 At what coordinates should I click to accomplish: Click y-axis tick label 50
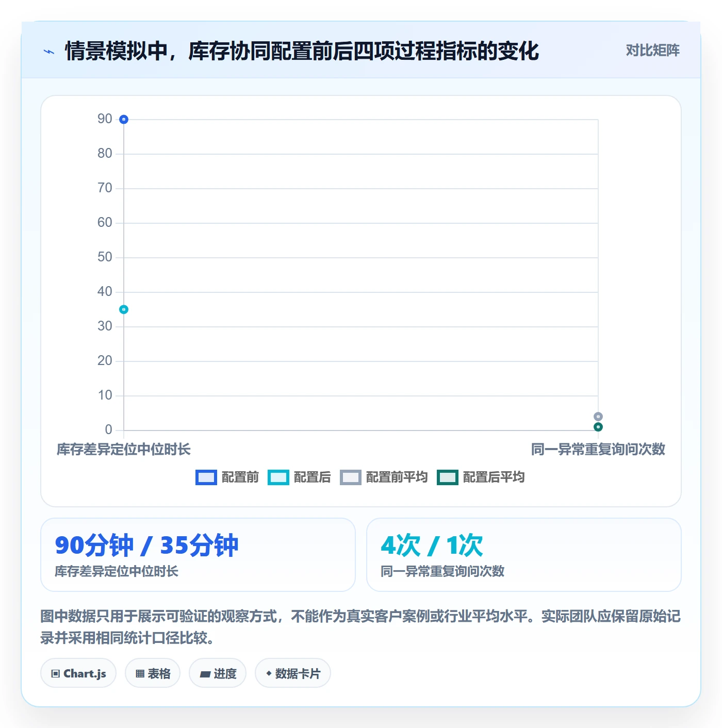(105, 257)
